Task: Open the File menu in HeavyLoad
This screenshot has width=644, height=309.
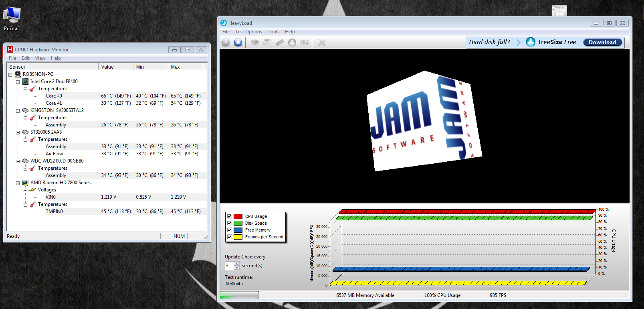Action: click(226, 32)
